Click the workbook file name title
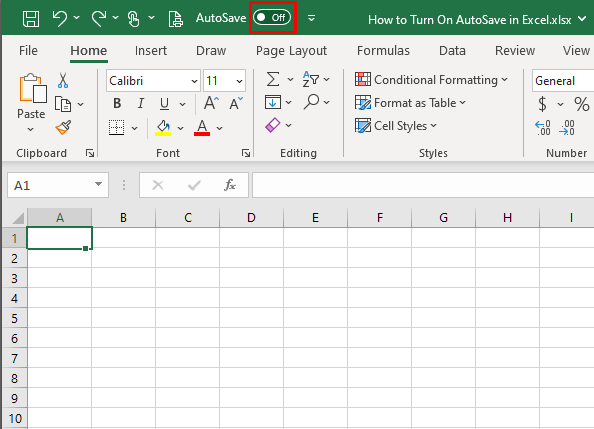Image resolution: width=594 pixels, height=429 pixels. click(470, 19)
